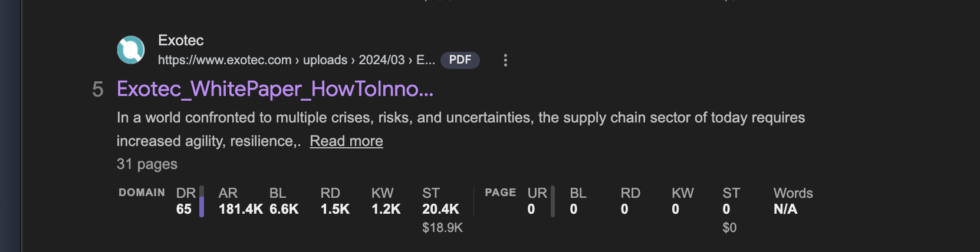Viewport: 980px width, 252px height.
Task: Open domain keywords count 1.2K
Action: pyautogui.click(x=386, y=209)
